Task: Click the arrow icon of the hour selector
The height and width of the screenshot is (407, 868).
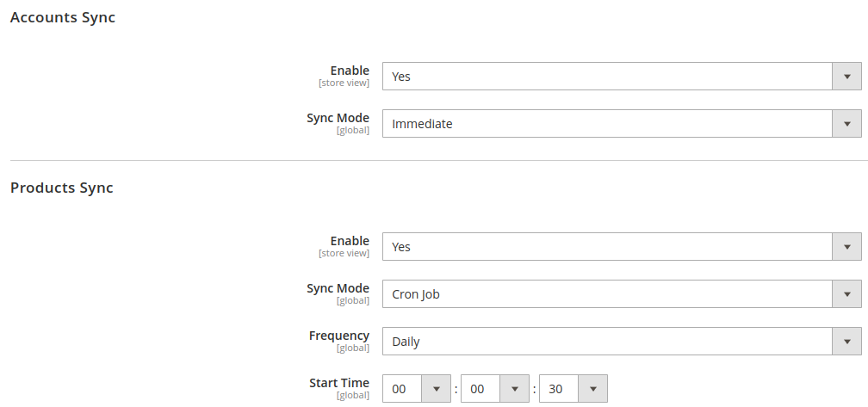Action: [x=437, y=389]
